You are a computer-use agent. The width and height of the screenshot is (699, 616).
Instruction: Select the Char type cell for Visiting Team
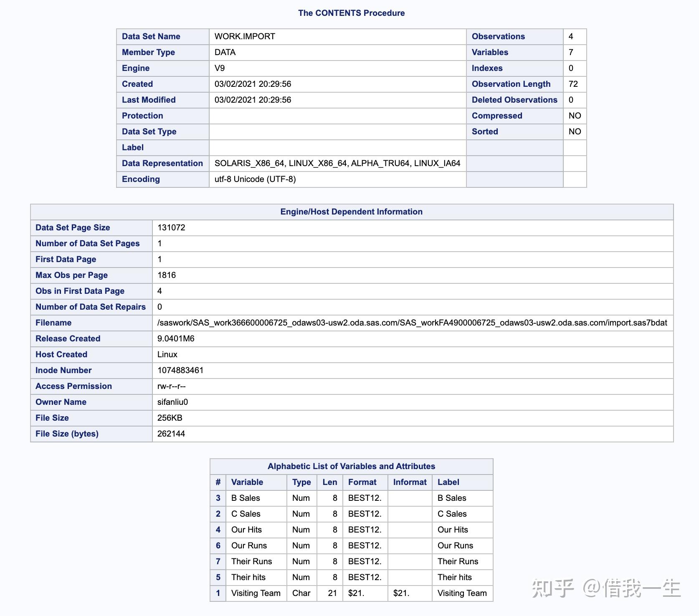coord(301,593)
